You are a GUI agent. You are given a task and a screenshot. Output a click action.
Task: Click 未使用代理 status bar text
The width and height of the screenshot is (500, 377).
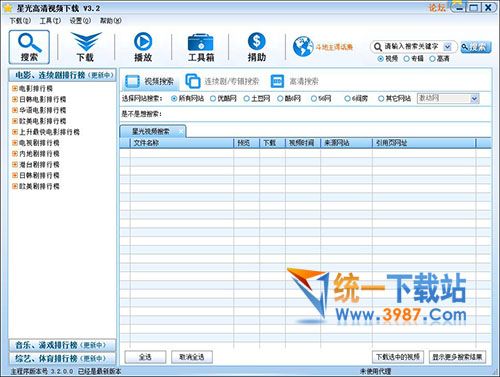(375, 372)
